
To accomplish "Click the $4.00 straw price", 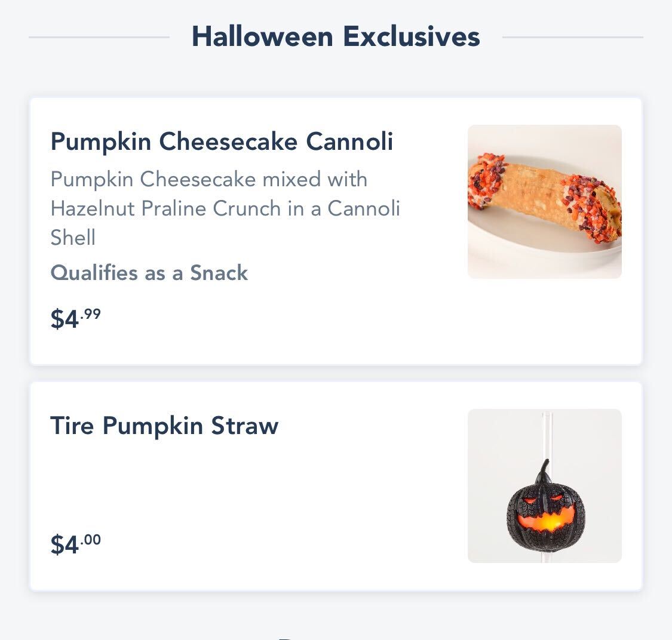I will click(75, 542).
